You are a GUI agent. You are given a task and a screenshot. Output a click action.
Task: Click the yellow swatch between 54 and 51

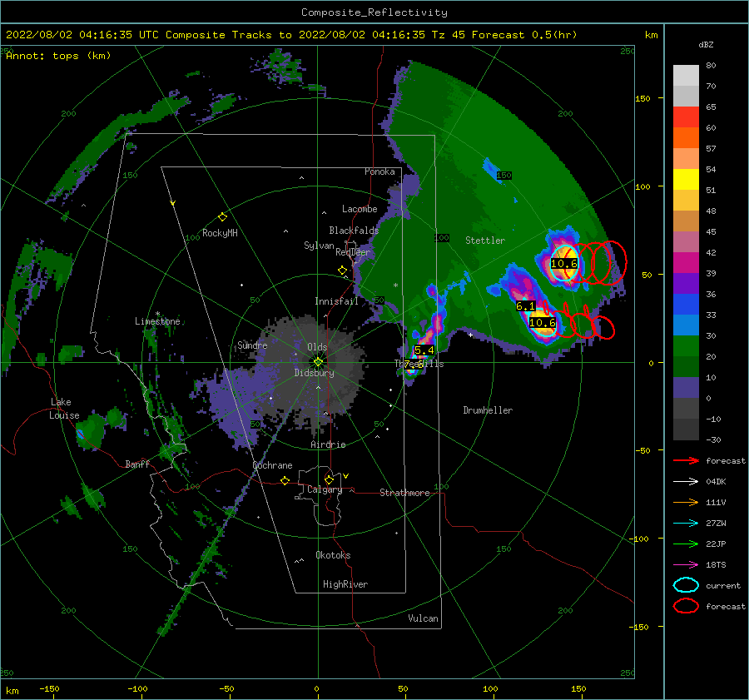pyautogui.click(x=686, y=179)
